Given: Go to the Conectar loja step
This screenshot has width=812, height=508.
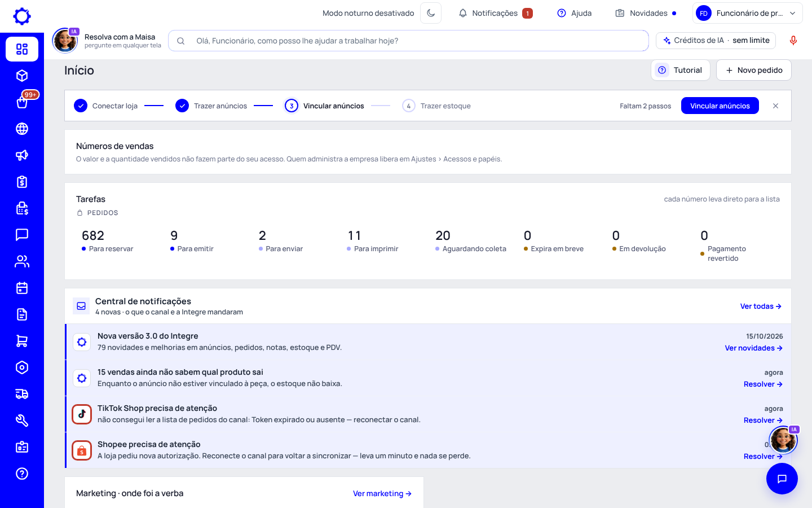Looking at the screenshot, I should 106,106.
